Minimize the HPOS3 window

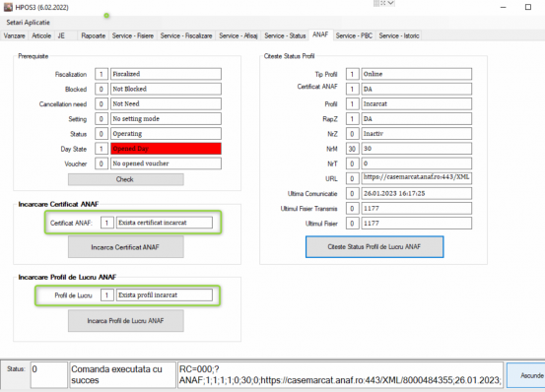[x=504, y=7]
